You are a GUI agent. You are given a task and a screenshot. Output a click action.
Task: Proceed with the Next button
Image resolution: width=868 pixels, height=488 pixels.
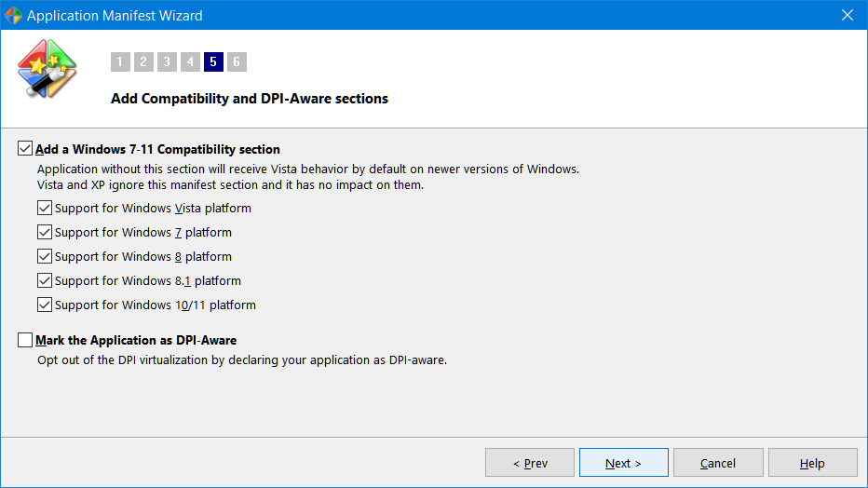click(x=624, y=463)
